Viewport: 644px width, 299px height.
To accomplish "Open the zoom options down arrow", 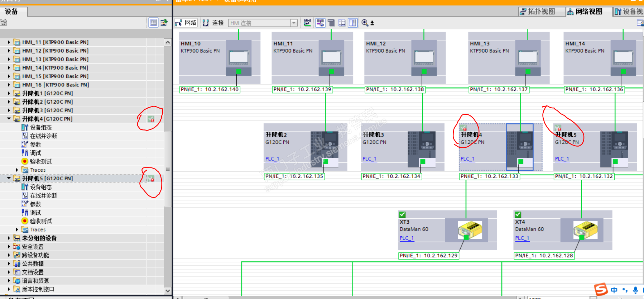I will pyautogui.click(x=372, y=23).
